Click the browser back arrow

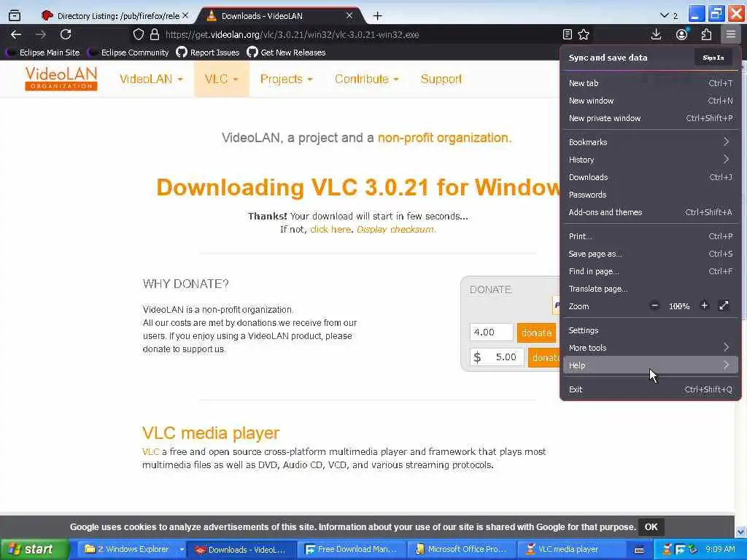pyautogui.click(x=16, y=34)
